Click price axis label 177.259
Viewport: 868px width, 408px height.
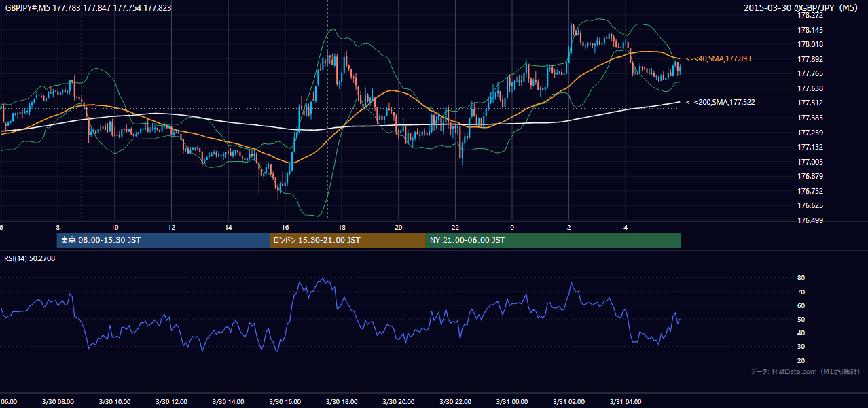coord(811,133)
